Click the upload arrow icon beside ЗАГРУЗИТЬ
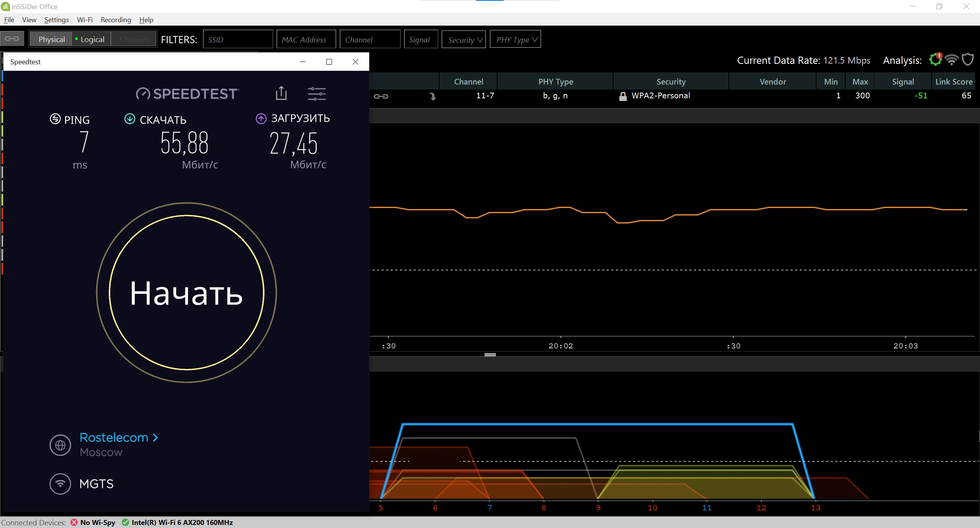This screenshot has width=980, height=528. (261, 119)
